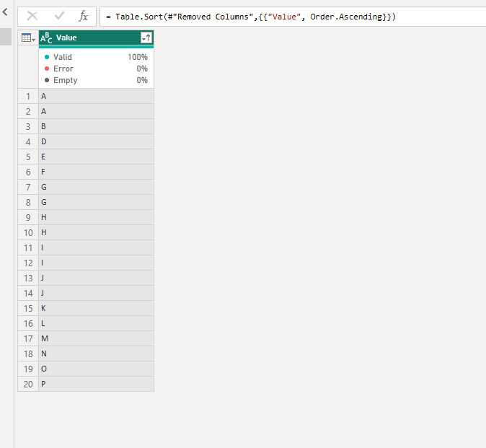Select the cell containing B in row 3
The height and width of the screenshot is (448, 486).
96,126
